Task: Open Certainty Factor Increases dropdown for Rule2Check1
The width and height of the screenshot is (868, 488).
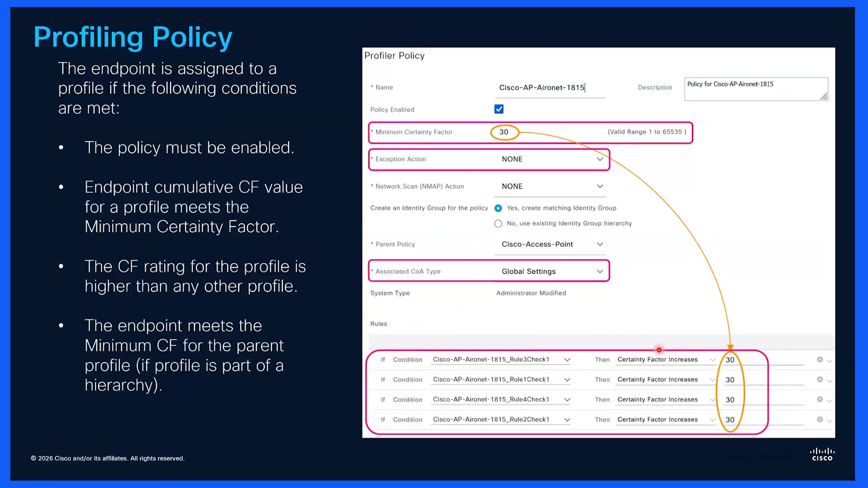Action: pos(666,419)
